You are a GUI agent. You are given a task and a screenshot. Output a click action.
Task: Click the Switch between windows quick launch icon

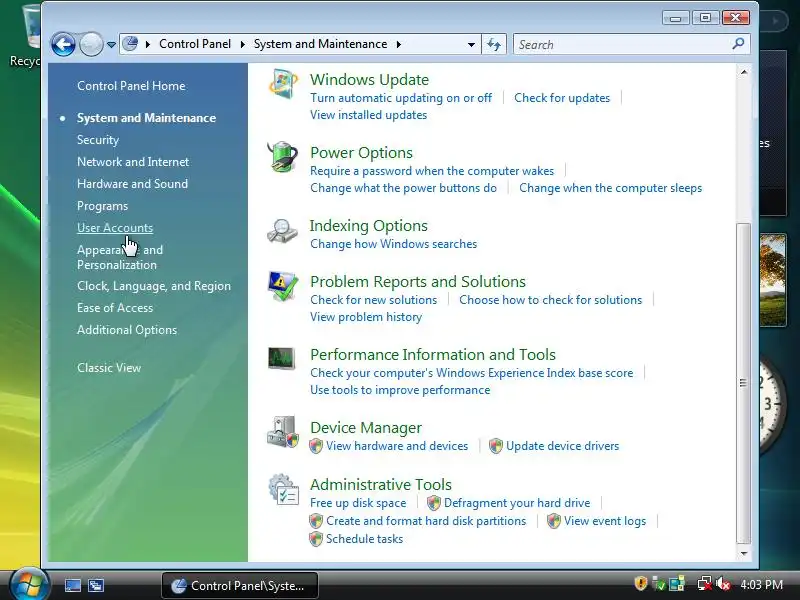click(96, 585)
